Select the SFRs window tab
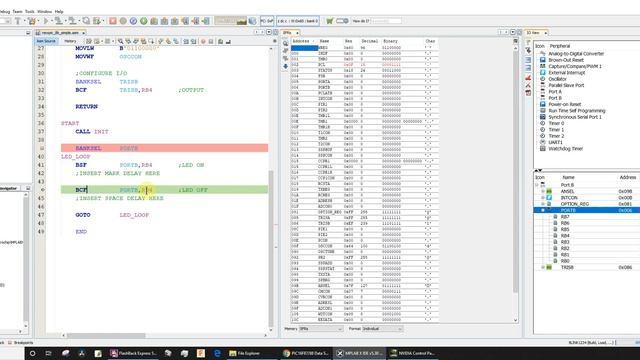 pos(290,32)
